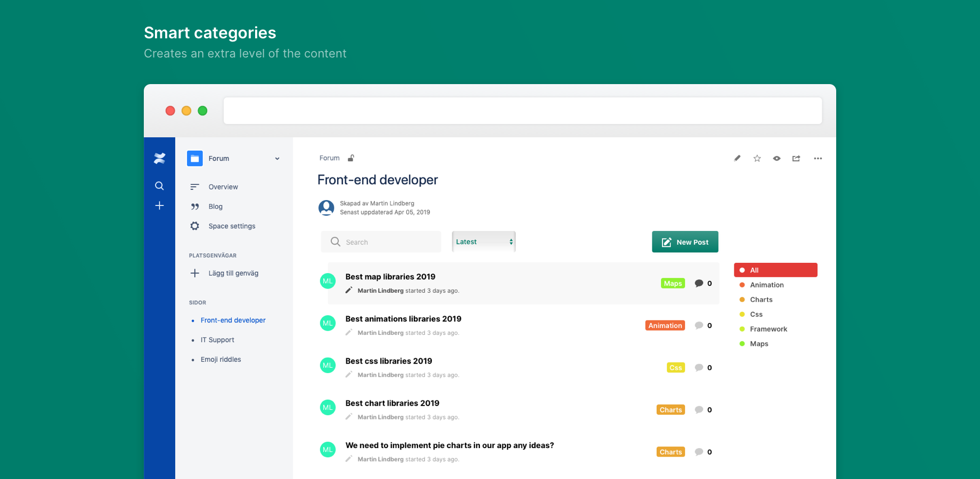The image size is (980, 479).
Task: Open Space settings via the gear icon
Action: [x=195, y=226]
